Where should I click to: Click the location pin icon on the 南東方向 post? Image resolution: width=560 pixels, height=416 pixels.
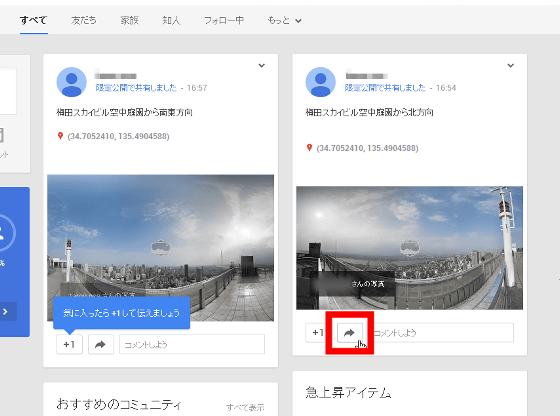[60, 136]
